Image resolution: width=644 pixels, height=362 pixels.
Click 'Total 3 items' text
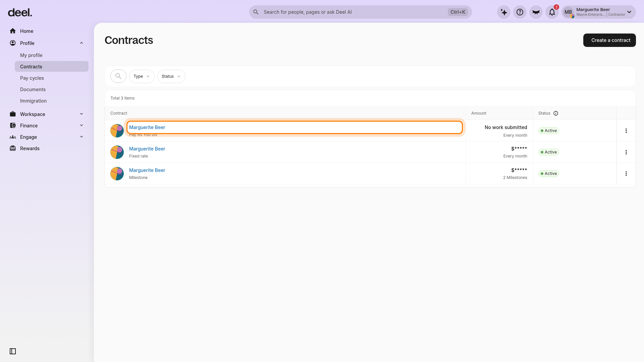[x=122, y=98]
